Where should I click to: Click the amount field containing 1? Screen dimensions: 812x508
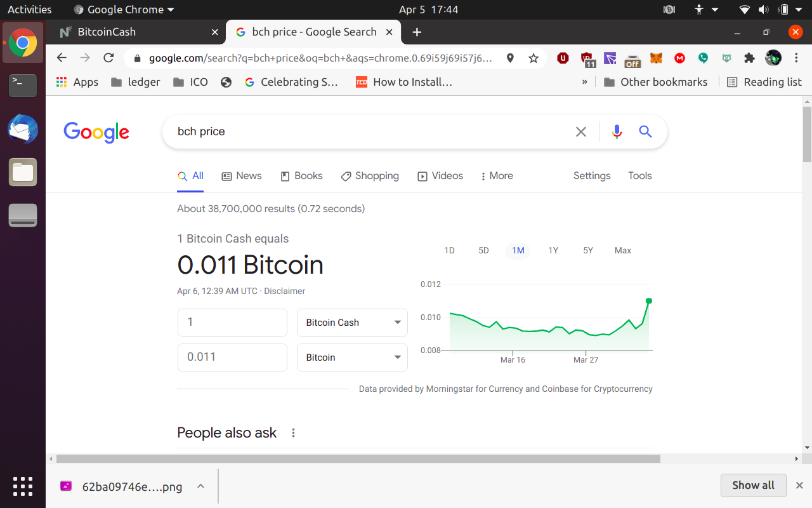pyautogui.click(x=232, y=323)
